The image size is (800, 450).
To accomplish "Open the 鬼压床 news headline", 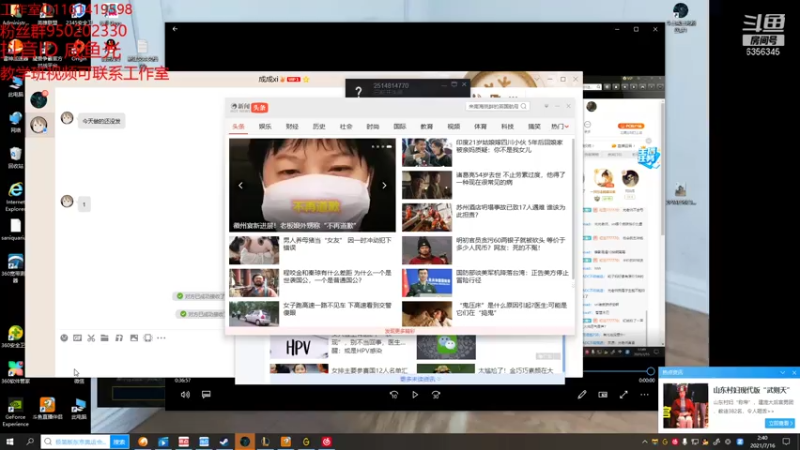I will point(511,309).
